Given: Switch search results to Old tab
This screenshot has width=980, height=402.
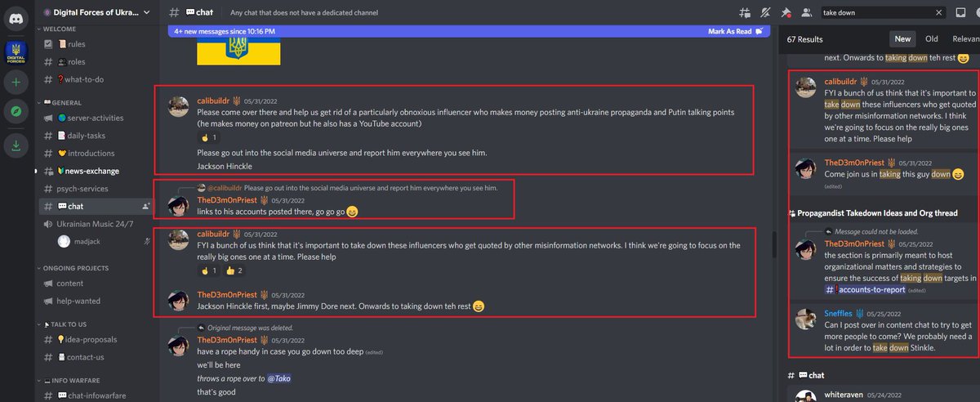Looking at the screenshot, I should click(931, 38).
